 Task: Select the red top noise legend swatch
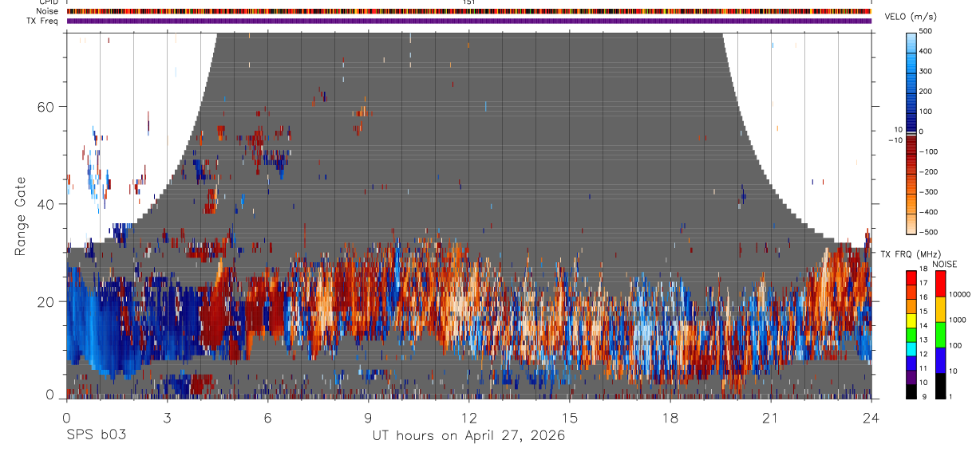(x=939, y=284)
